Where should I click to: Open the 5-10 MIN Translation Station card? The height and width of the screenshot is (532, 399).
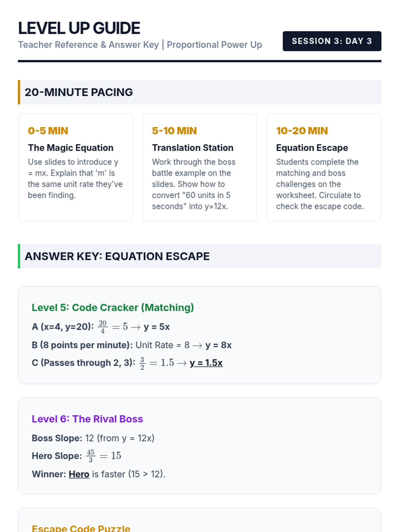click(199, 168)
